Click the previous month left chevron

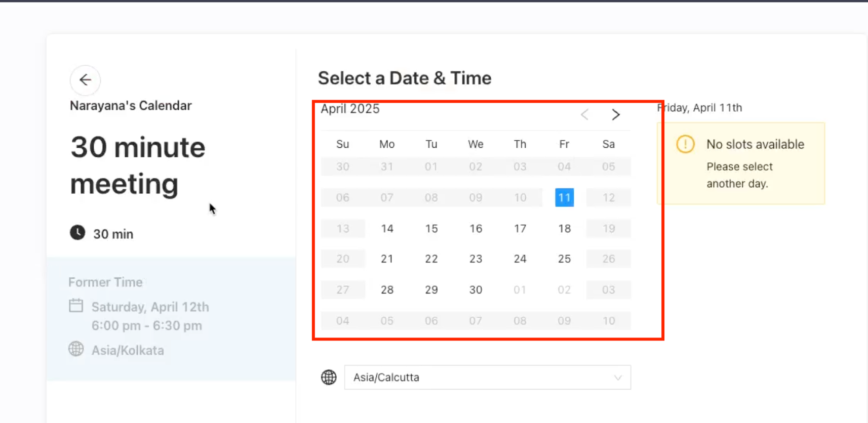(584, 115)
